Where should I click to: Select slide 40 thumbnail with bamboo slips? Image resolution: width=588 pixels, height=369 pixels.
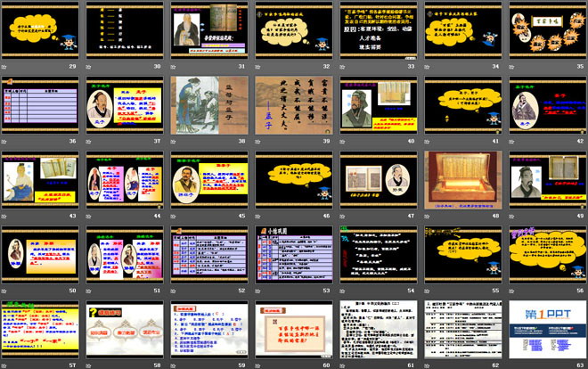tap(379, 105)
